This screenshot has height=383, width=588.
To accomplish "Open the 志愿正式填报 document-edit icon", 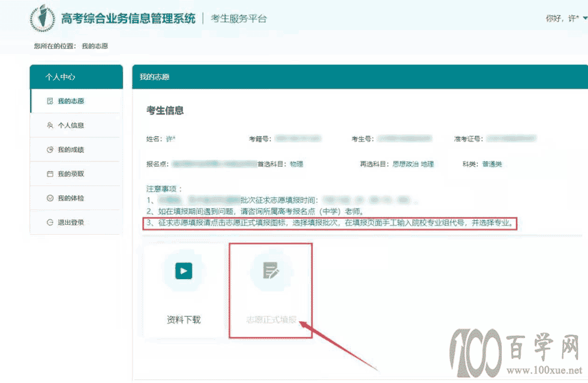I will 271,271.
